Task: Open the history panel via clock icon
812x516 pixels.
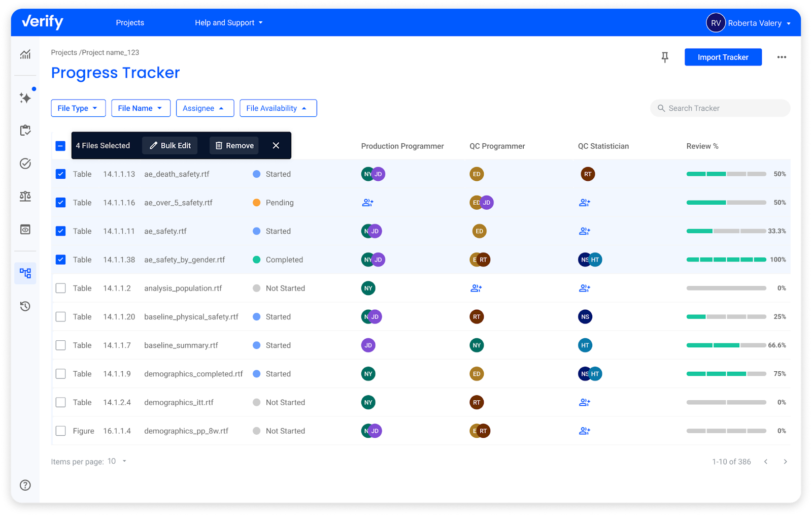Action: (x=25, y=306)
